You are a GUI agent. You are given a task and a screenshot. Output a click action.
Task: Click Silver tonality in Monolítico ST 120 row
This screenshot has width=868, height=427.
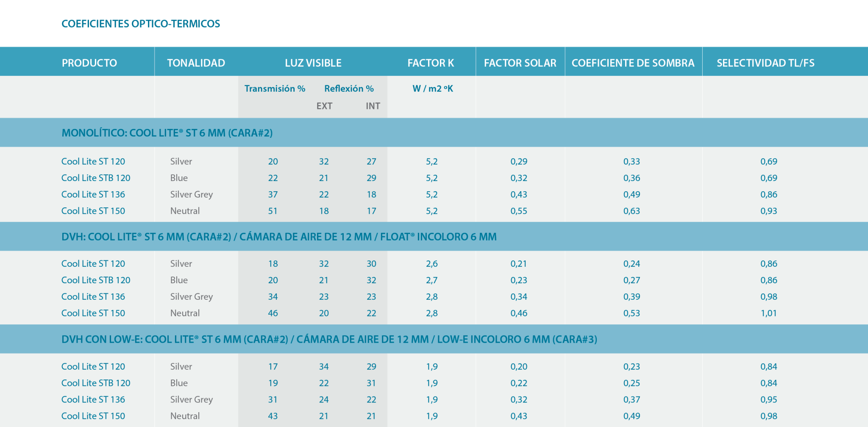point(181,162)
